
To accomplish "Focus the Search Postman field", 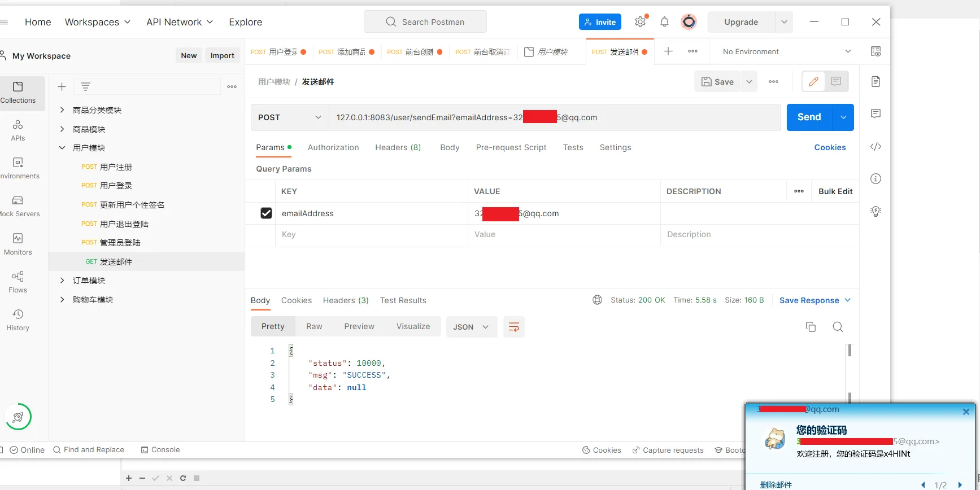I will tap(425, 22).
